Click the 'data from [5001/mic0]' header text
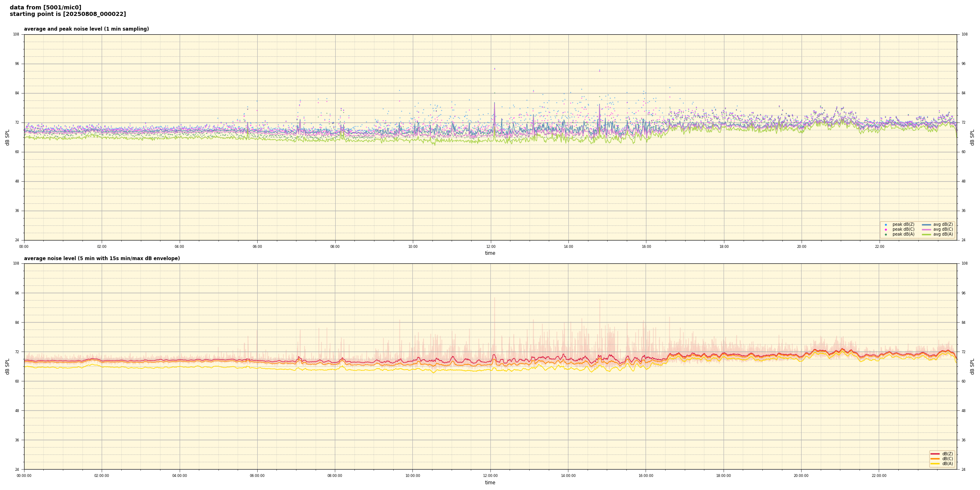 coord(45,7)
